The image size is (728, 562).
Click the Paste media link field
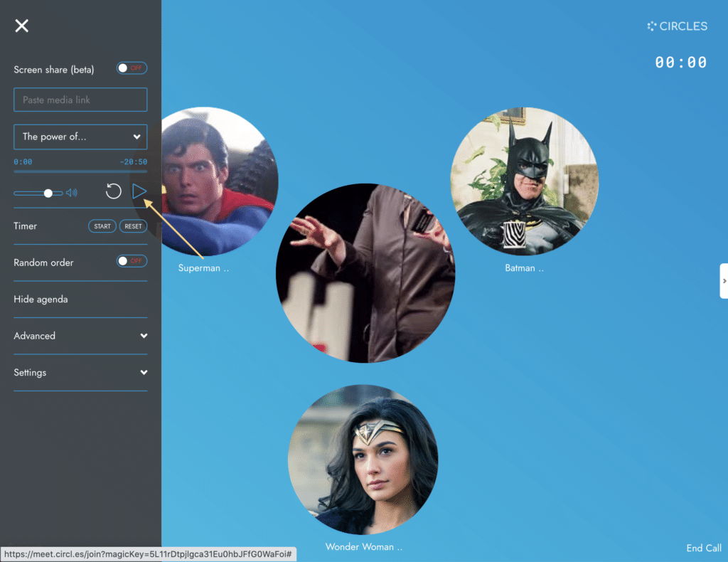coord(80,100)
